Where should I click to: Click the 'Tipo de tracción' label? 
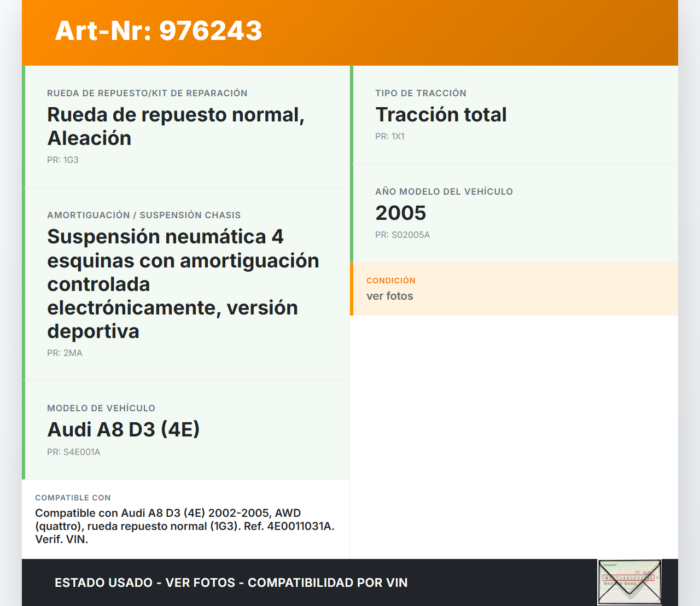tap(421, 93)
